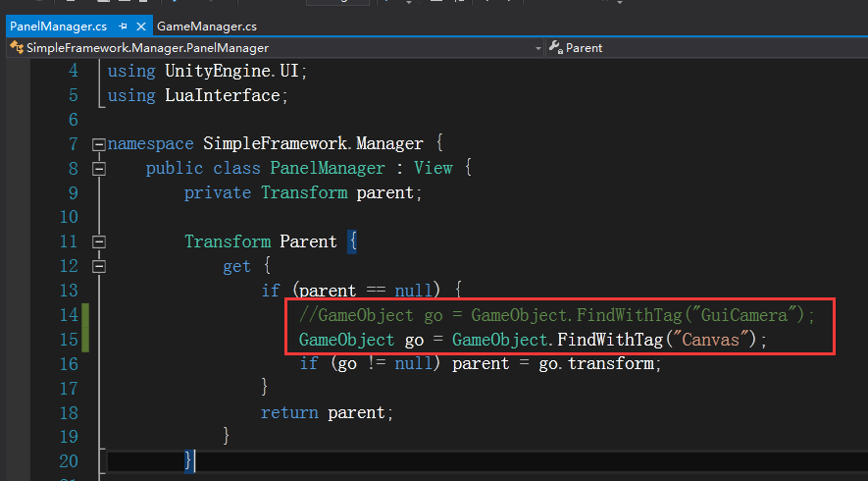Click go.transform on line 16
868x481 pixels.
596,363
